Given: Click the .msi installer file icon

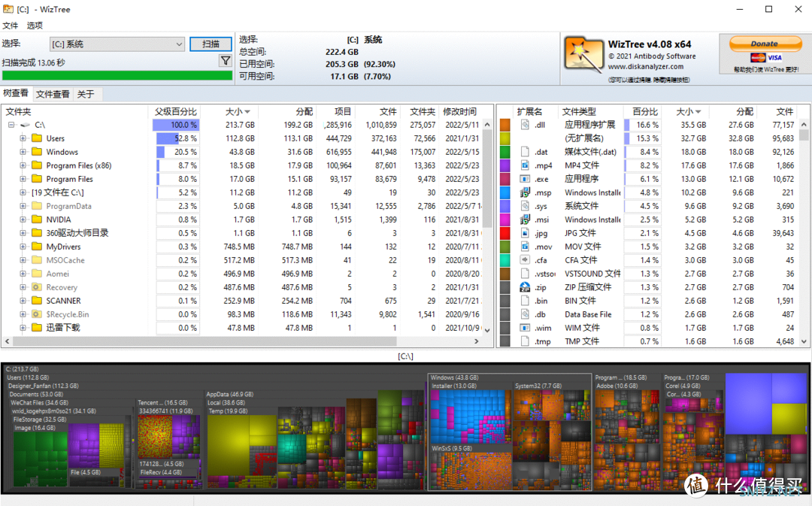Looking at the screenshot, I should 525,220.
